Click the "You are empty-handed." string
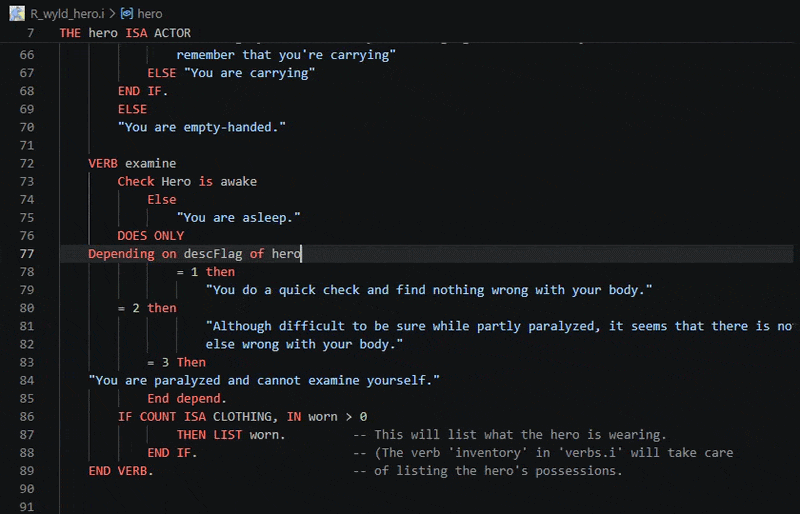The height and width of the screenshot is (514, 800). click(x=202, y=127)
